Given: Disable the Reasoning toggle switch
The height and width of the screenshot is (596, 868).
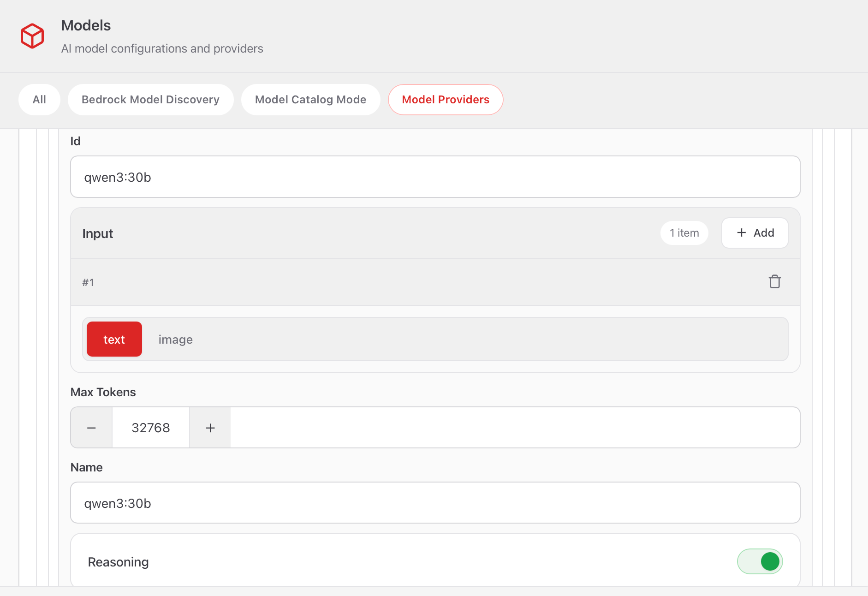Looking at the screenshot, I should click(x=760, y=561).
